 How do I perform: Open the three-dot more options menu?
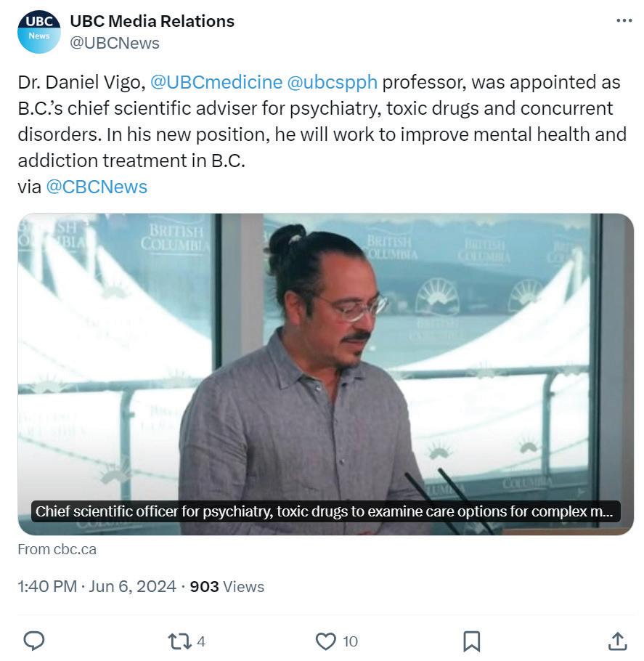tap(624, 20)
